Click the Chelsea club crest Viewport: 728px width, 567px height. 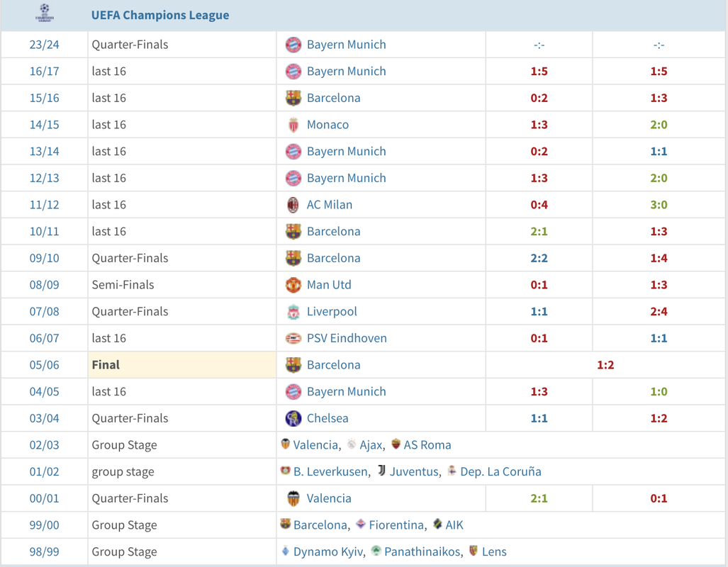coord(293,418)
